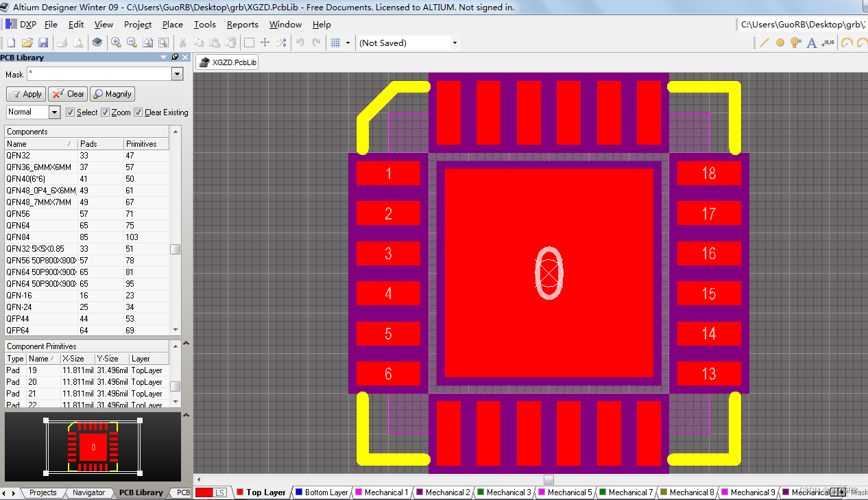Click the Save document icon
868x500 pixels.
pos(43,43)
